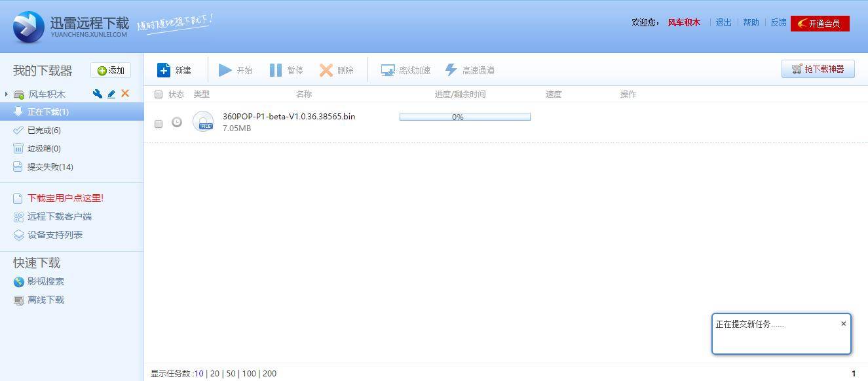868x381 pixels.
Task: Click the 0% download progress bar
Action: coord(464,117)
